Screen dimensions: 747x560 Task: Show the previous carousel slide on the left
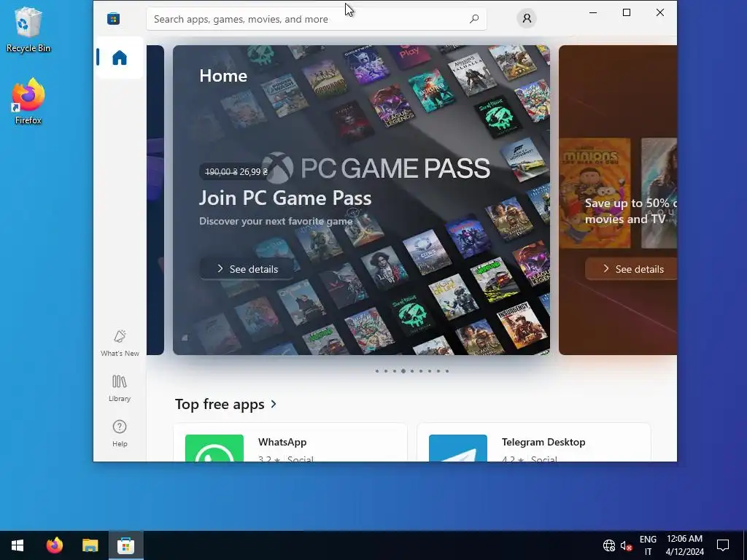(x=155, y=200)
